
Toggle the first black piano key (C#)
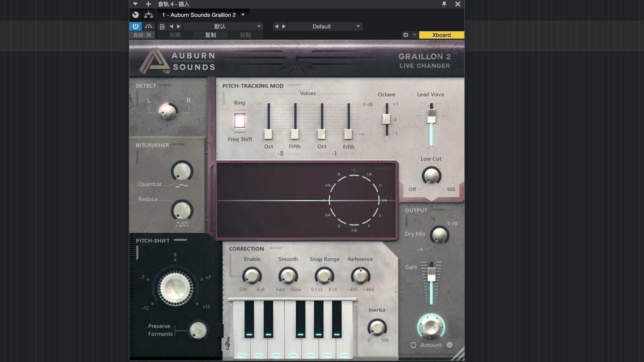(x=249, y=318)
